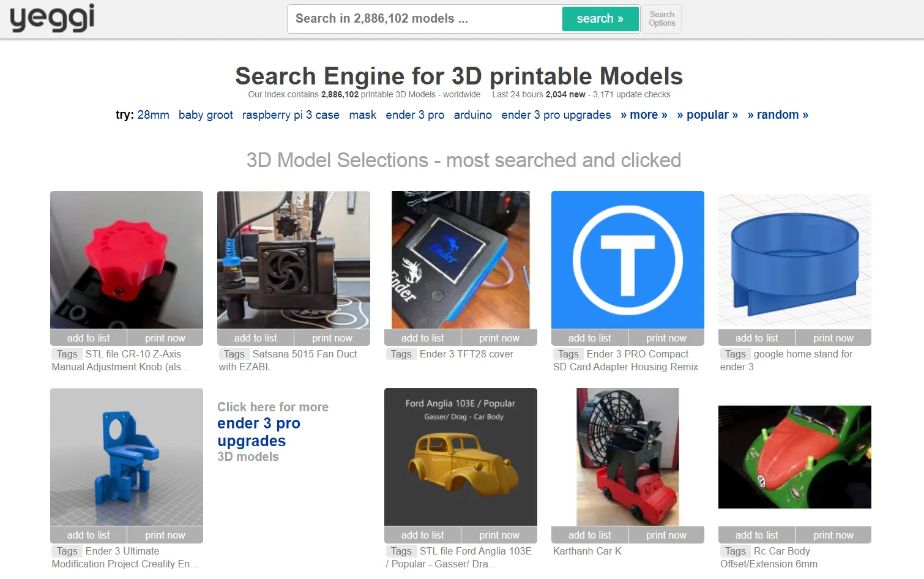Open the Karthanh Car K thumbnail
This screenshot has width=924, height=579.
(x=628, y=457)
